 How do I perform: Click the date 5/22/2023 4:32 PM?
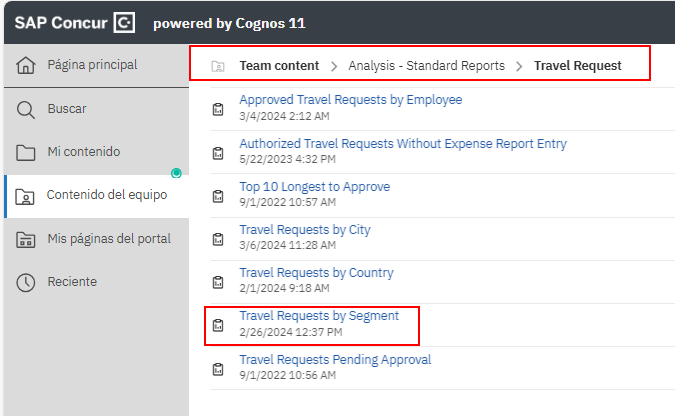(x=287, y=159)
